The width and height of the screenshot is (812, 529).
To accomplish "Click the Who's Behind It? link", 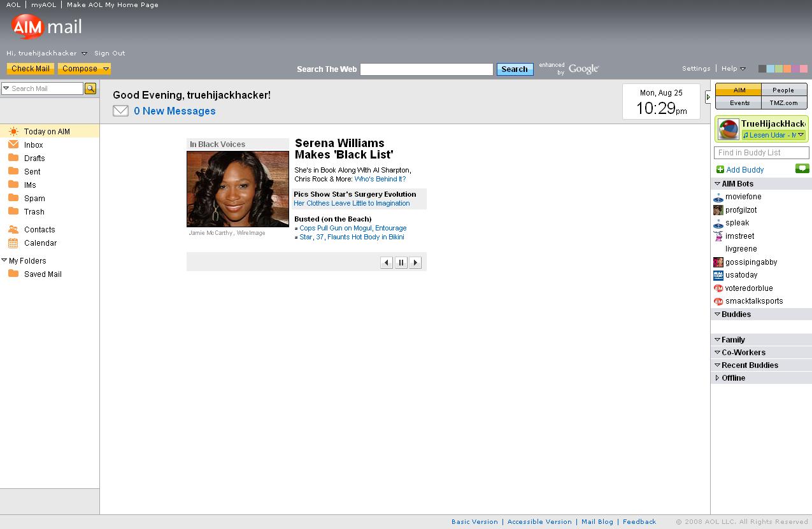I will pyautogui.click(x=380, y=179).
